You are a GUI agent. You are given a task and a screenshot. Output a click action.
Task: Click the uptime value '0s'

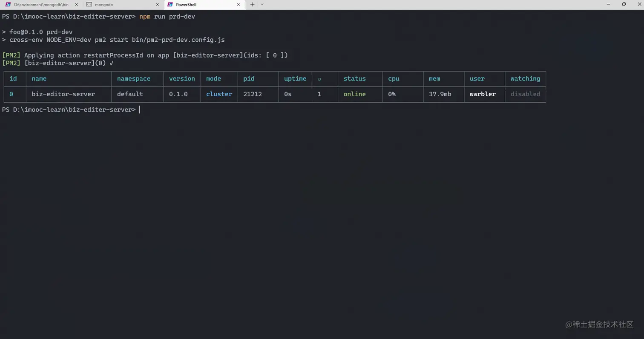point(288,94)
